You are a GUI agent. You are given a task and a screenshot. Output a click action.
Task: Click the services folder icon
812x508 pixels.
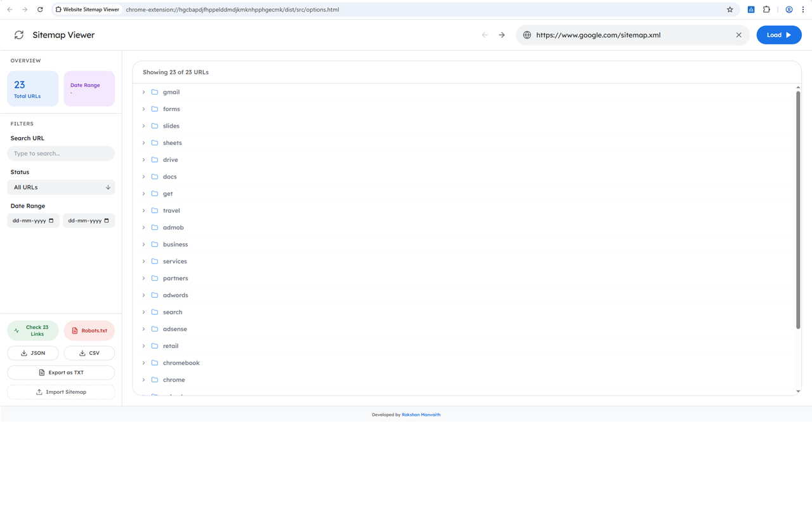[155, 261]
